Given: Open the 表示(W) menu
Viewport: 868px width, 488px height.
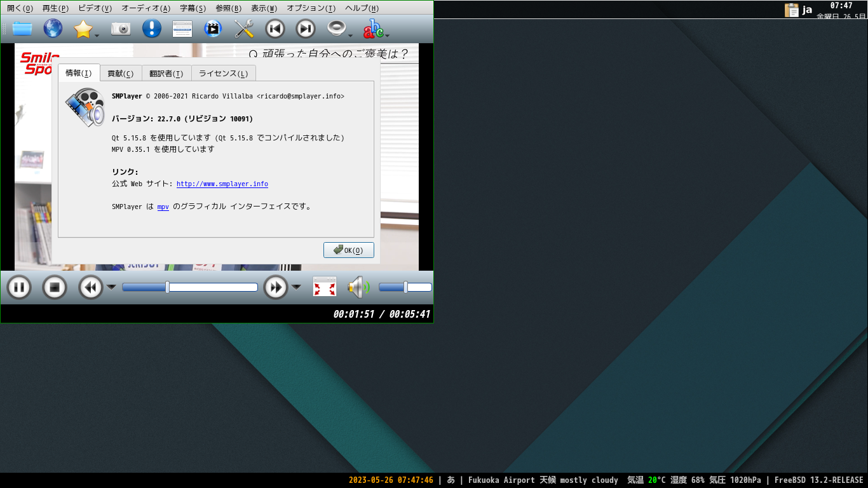Looking at the screenshot, I should point(264,8).
